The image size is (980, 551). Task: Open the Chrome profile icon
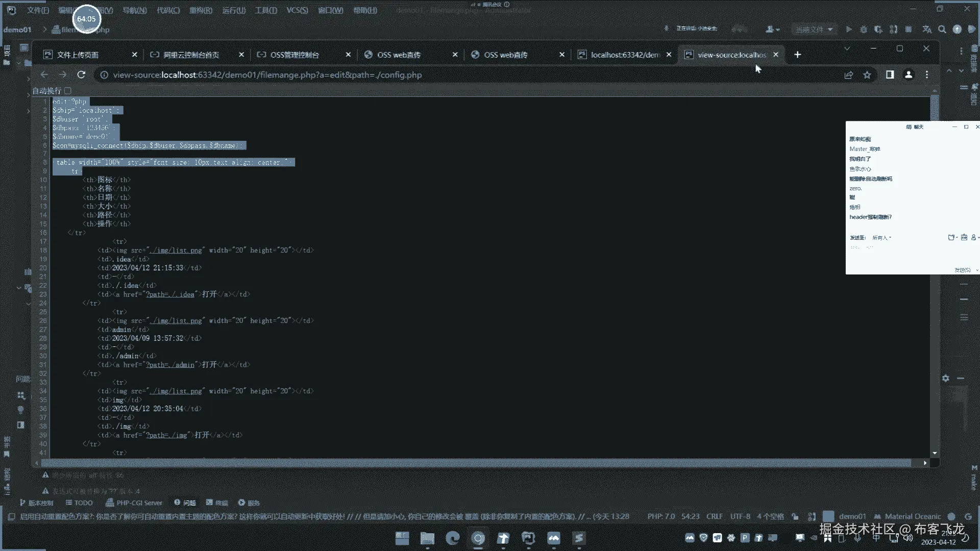(x=909, y=75)
